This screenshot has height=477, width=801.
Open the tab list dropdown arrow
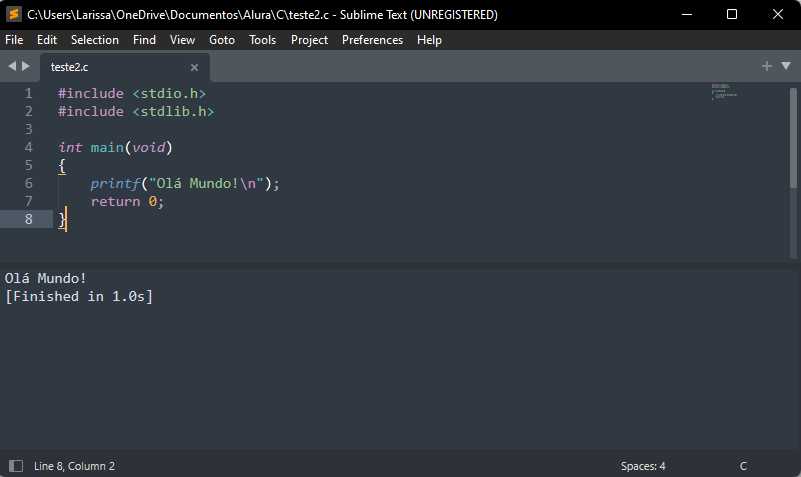[786, 67]
